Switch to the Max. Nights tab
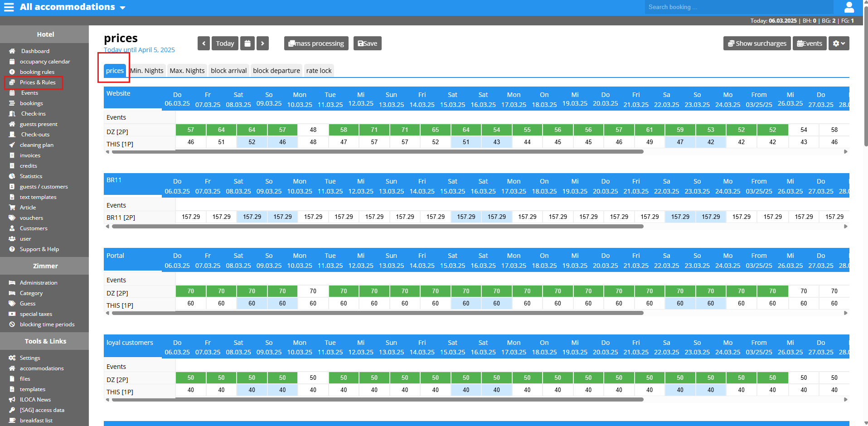 pos(187,71)
